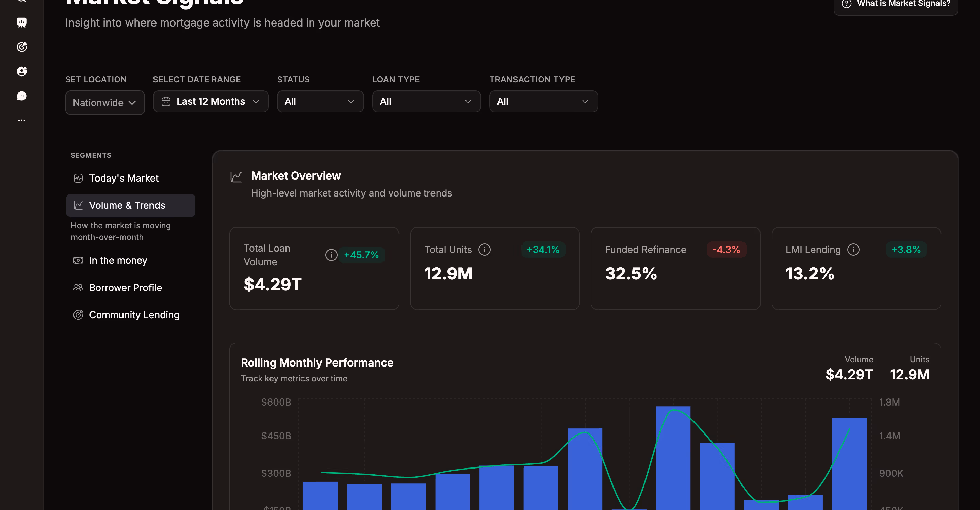The height and width of the screenshot is (510, 980).
Task: Open the Transaction Type filter dropdown
Action: pos(543,101)
